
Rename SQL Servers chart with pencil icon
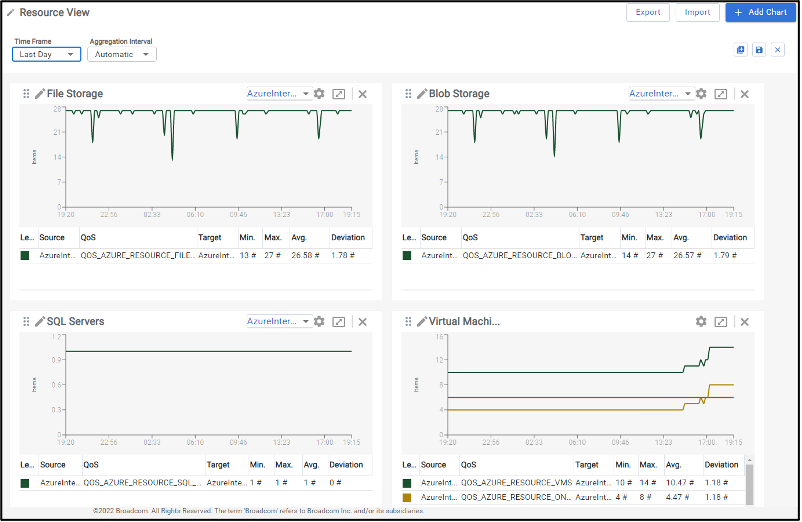point(40,322)
